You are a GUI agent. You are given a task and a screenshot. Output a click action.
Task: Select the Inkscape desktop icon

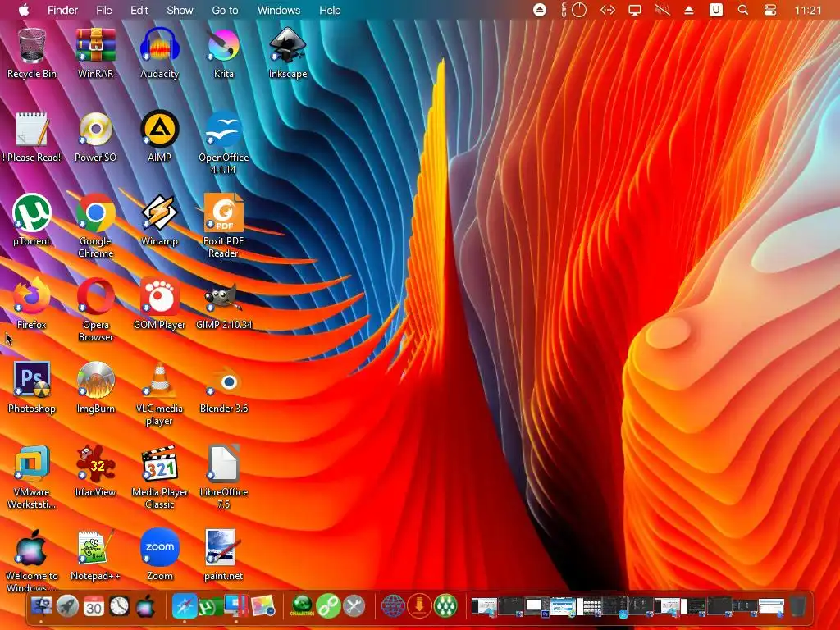point(288,52)
